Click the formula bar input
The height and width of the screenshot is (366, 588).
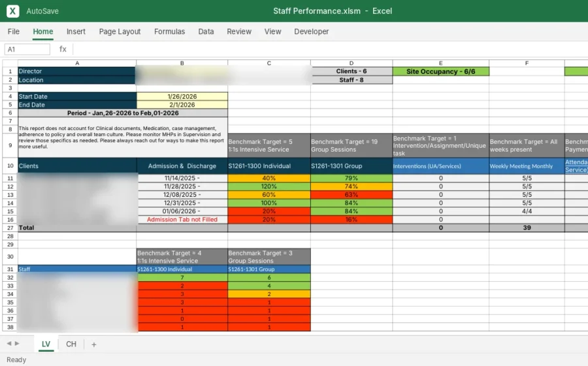pyautogui.click(x=330, y=49)
